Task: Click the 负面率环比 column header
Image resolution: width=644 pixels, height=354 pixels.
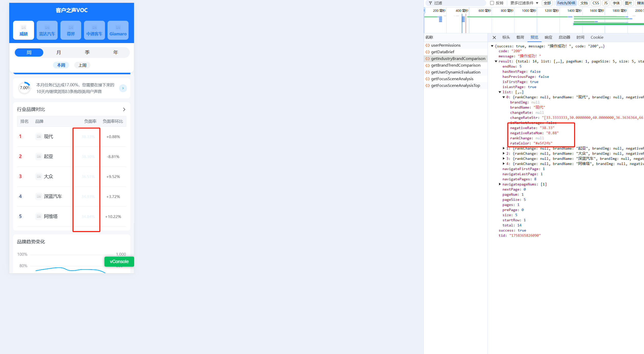Action: (x=113, y=121)
